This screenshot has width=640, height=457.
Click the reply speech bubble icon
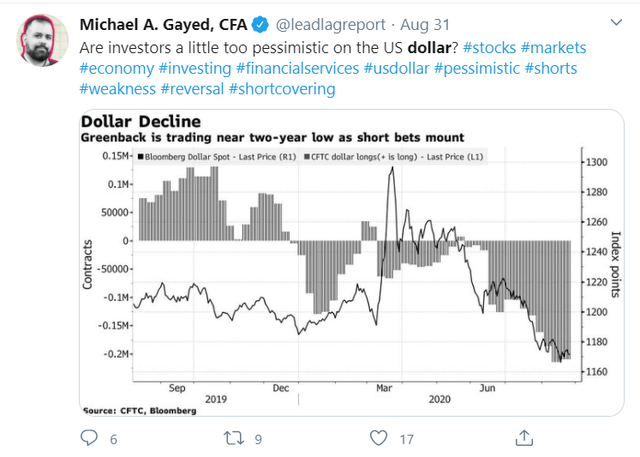tap(89, 438)
